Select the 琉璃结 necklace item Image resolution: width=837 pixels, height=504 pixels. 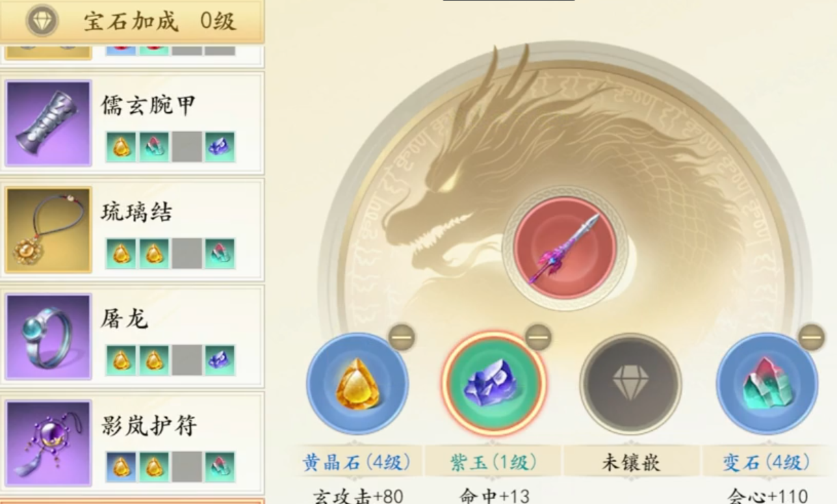(132, 230)
